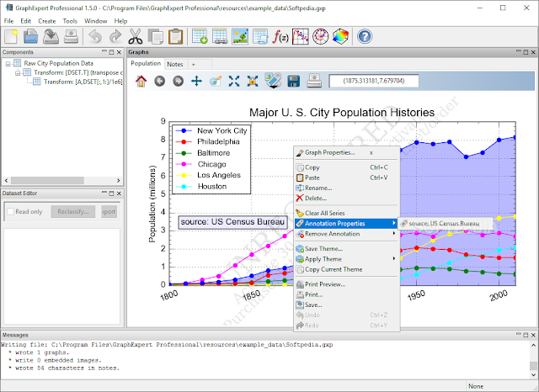This screenshot has height=392, width=539.
Task: Click the Home icon in graph toolbar
Action: coord(141,82)
